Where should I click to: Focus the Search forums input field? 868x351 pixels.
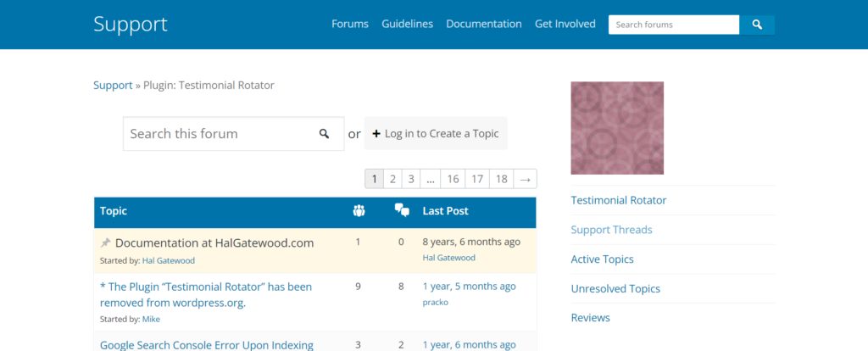[673, 25]
